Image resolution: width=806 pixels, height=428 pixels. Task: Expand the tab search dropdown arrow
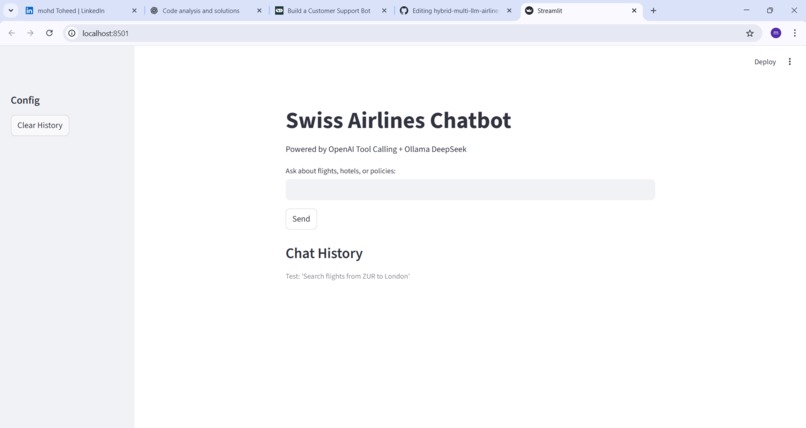tap(10, 10)
